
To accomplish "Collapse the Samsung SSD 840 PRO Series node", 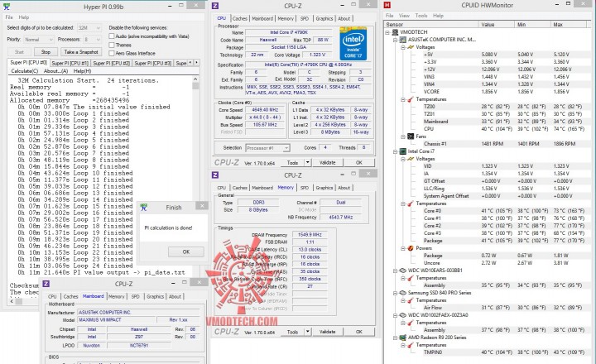I will 395,293.
